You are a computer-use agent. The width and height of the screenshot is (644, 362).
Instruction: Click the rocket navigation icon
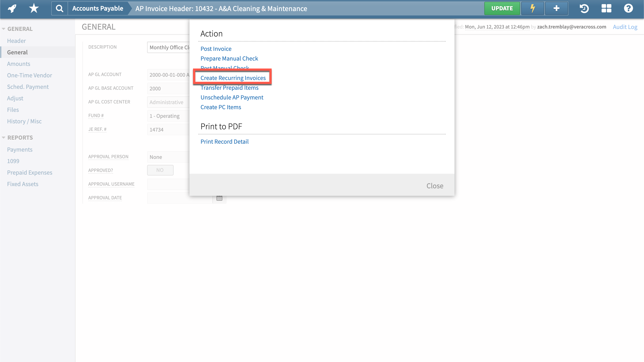point(11,8)
